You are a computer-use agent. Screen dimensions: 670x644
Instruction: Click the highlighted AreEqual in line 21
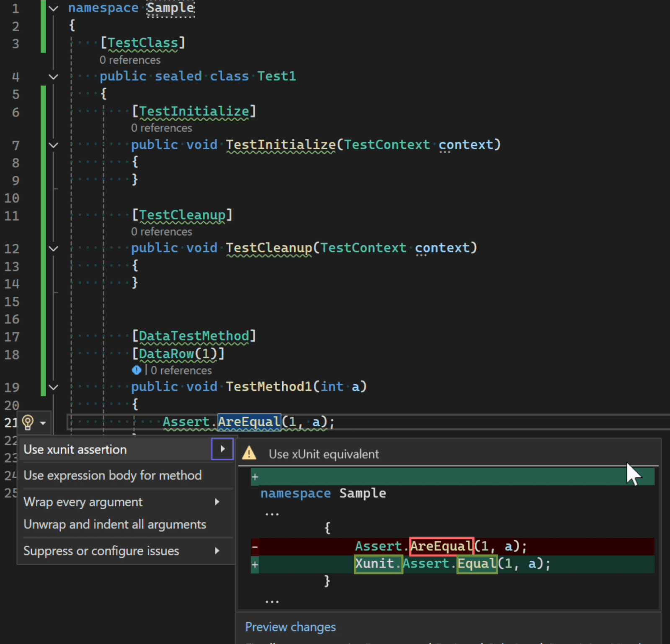click(249, 422)
